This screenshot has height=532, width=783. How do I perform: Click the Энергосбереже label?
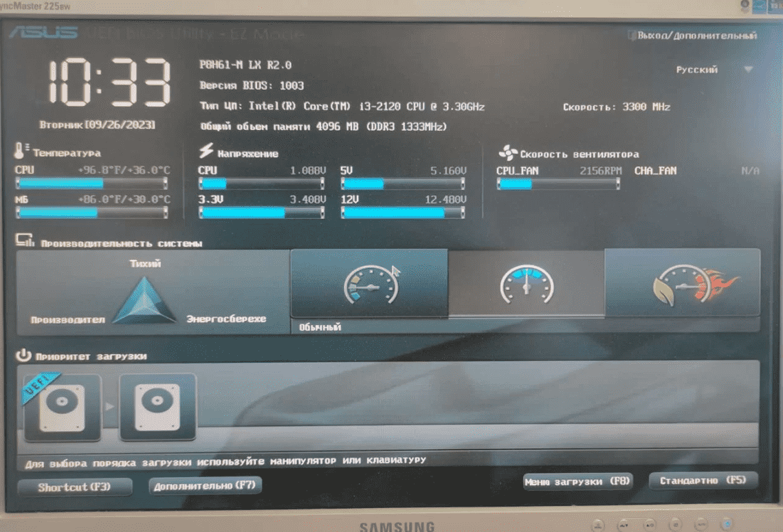tap(226, 318)
